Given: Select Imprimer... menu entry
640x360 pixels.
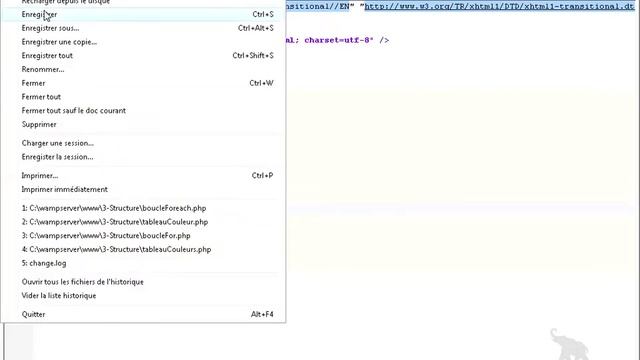Looking at the screenshot, I should point(143,176).
